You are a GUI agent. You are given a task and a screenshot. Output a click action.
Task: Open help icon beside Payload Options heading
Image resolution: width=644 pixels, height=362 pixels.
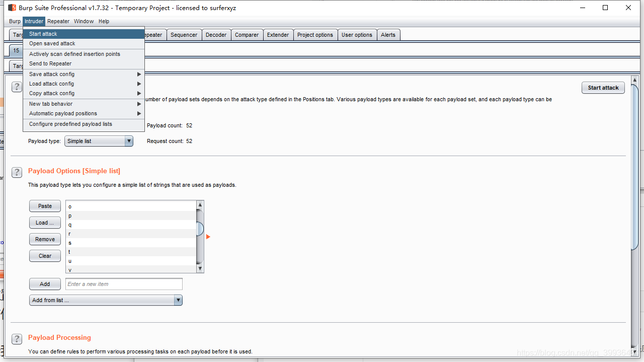click(x=17, y=172)
